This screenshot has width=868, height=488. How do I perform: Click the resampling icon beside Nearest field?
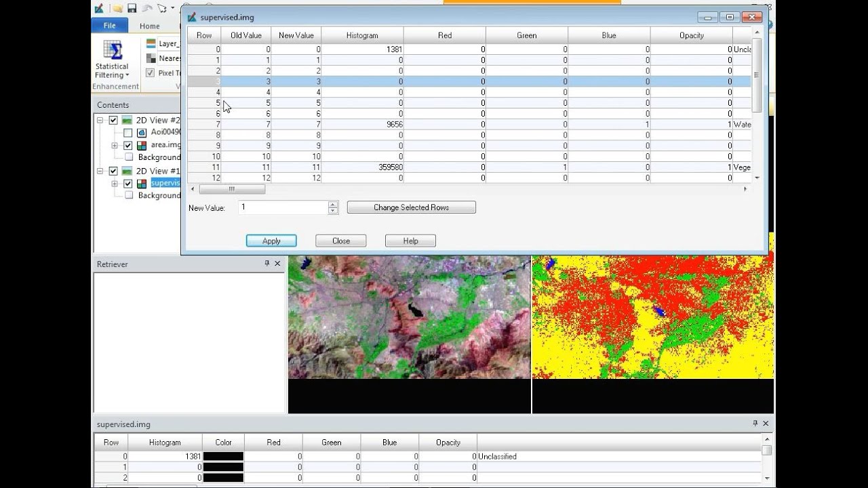click(x=151, y=58)
